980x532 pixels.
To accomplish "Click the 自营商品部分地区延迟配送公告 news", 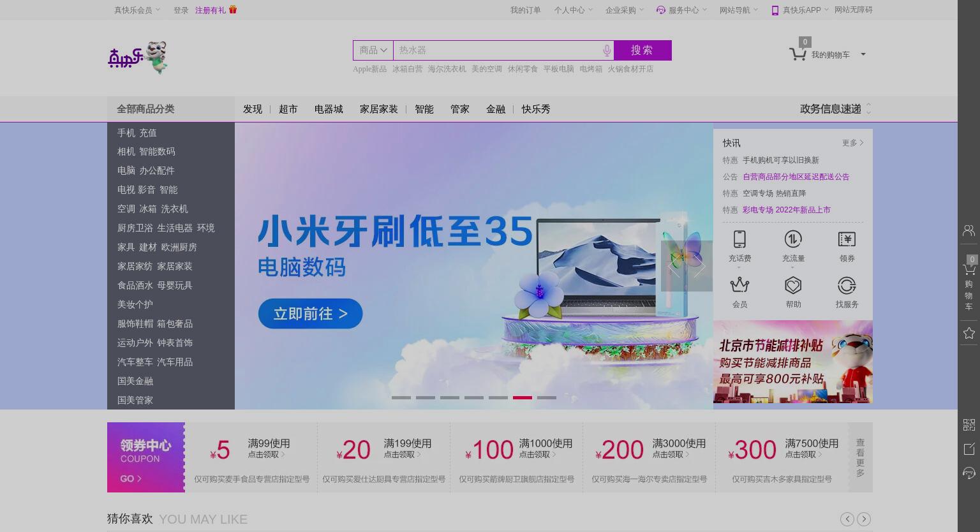I will (x=796, y=177).
